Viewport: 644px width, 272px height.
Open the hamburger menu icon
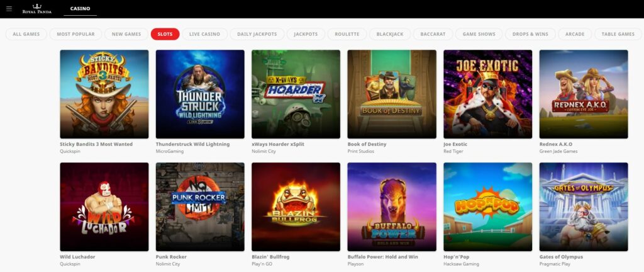pos(9,9)
